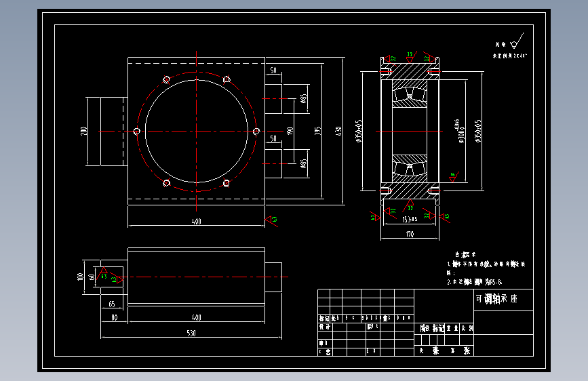Screen dimensions: 588x381
Task: Click the φ300 bore diameter dimension
Action: 459,131
